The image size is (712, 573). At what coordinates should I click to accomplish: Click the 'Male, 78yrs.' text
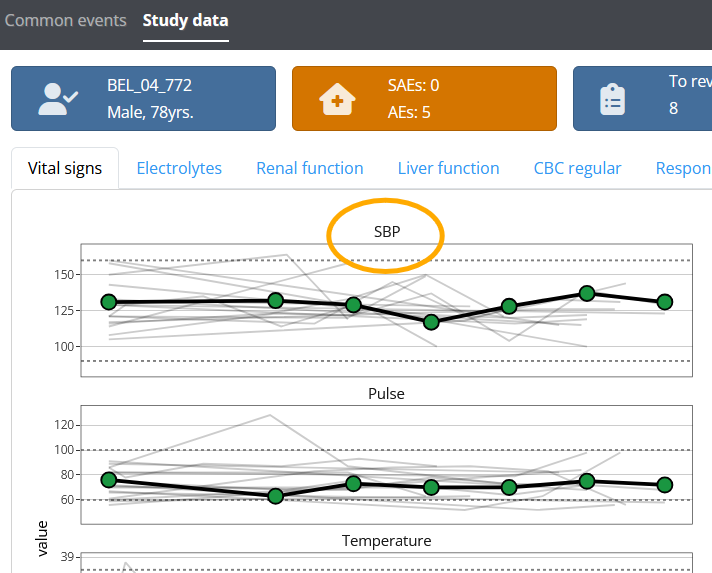150,112
